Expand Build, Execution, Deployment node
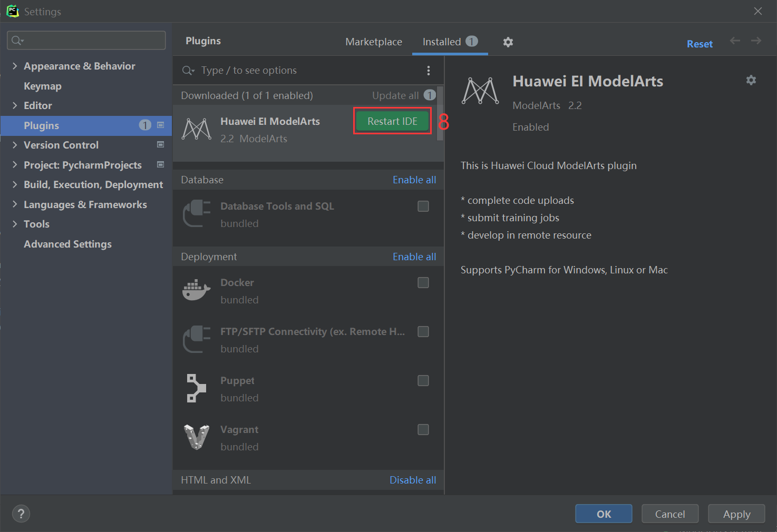This screenshot has height=532, width=777. click(15, 184)
